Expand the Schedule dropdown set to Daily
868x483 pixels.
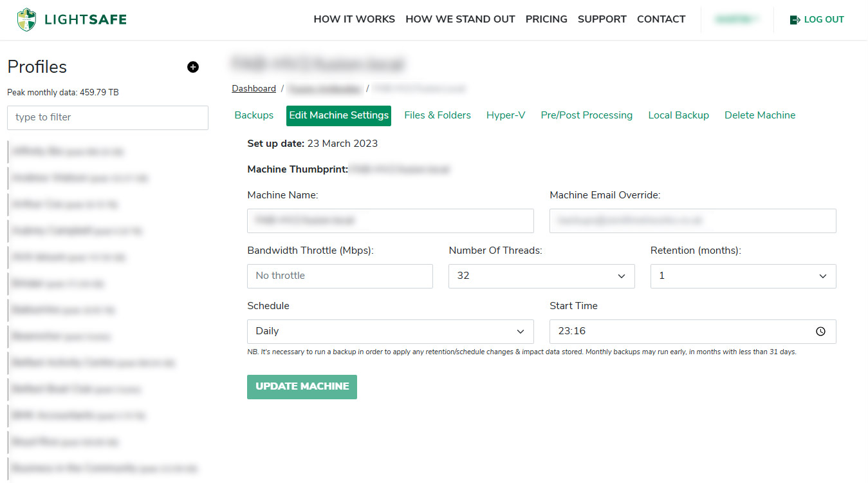click(x=390, y=332)
